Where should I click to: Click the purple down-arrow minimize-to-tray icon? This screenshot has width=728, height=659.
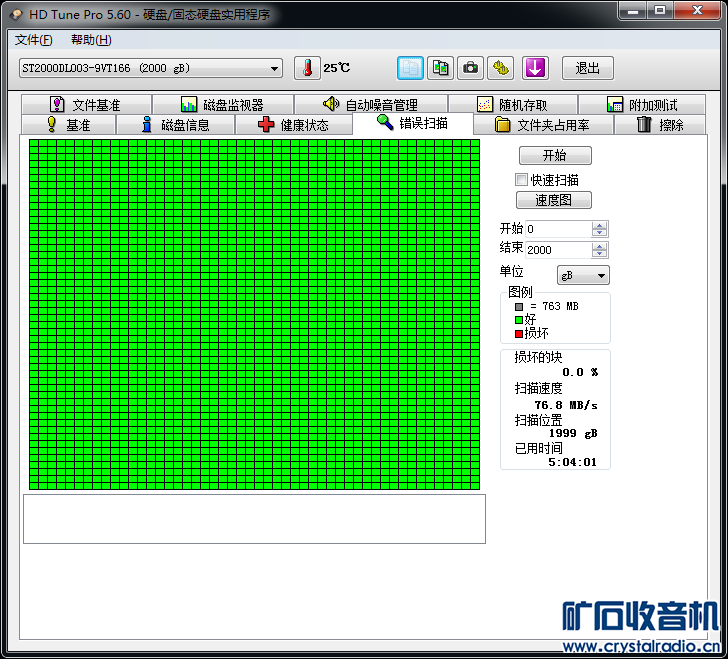click(x=535, y=68)
